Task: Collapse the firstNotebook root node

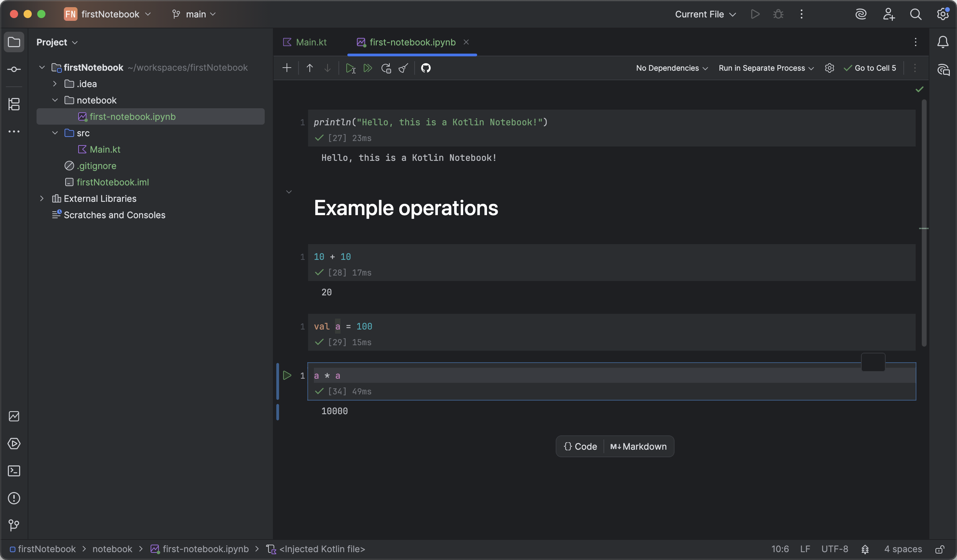Action: pyautogui.click(x=42, y=67)
